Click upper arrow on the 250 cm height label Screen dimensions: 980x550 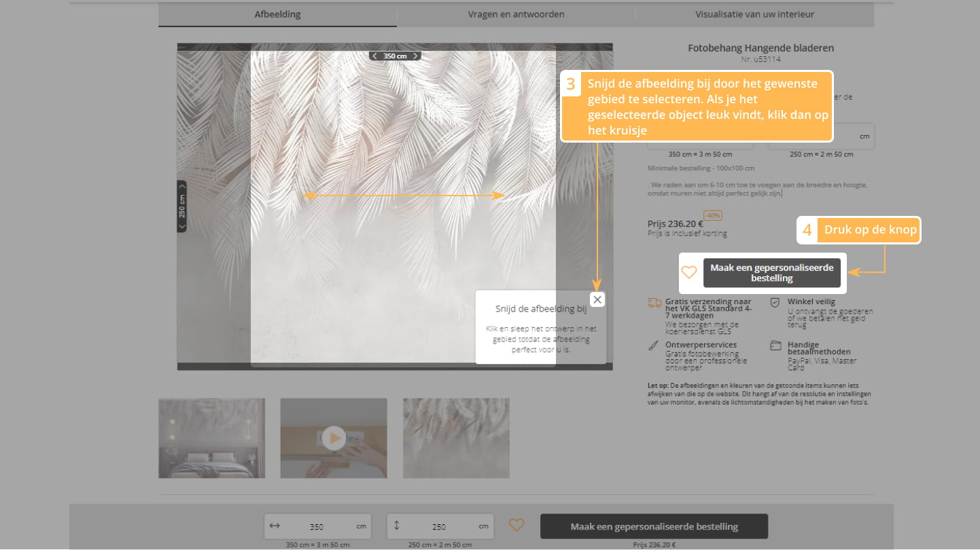click(181, 186)
